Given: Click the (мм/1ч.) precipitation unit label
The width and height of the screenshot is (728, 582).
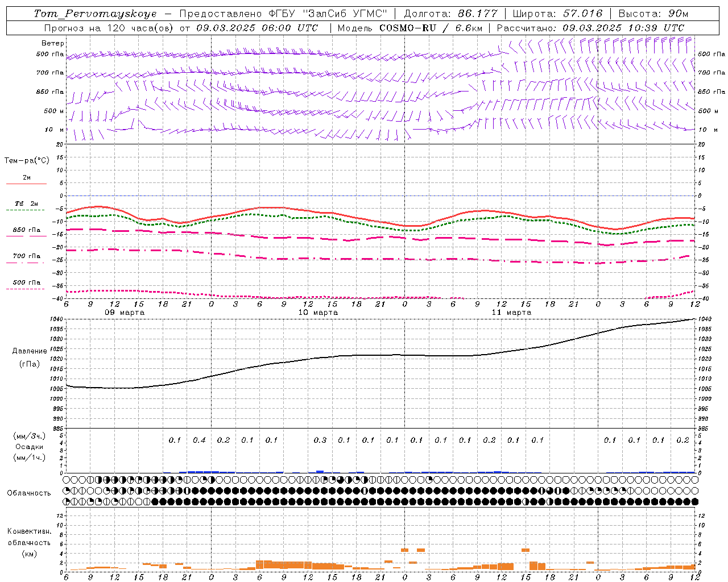Looking at the screenshot, I should coord(30,458).
